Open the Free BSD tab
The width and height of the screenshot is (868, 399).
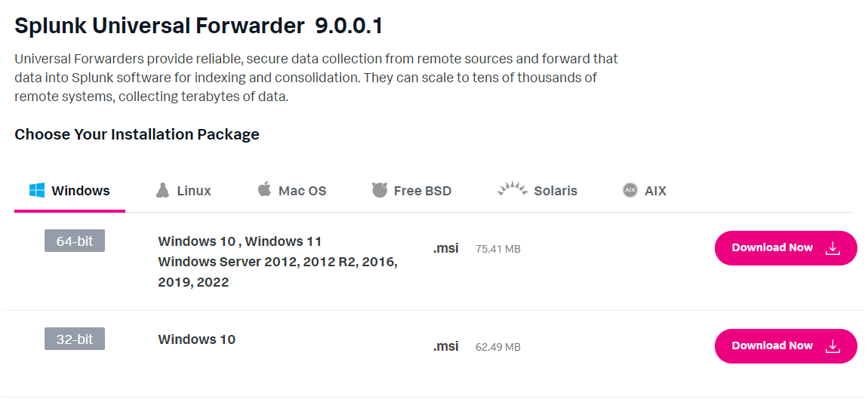pos(412,191)
